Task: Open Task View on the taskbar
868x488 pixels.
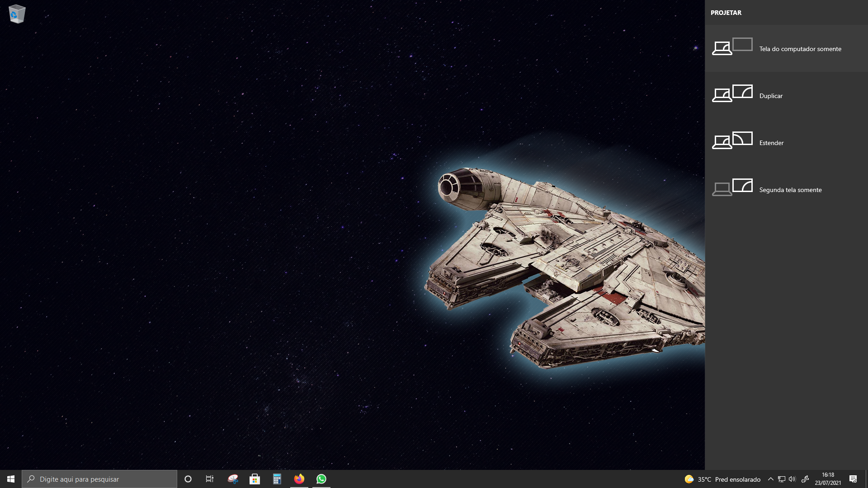Action: point(210,479)
